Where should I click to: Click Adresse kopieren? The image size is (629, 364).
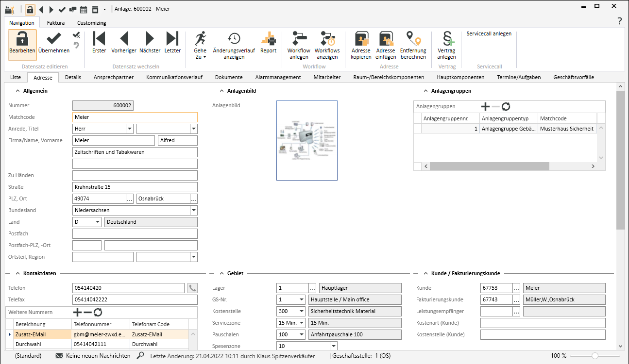(361, 45)
